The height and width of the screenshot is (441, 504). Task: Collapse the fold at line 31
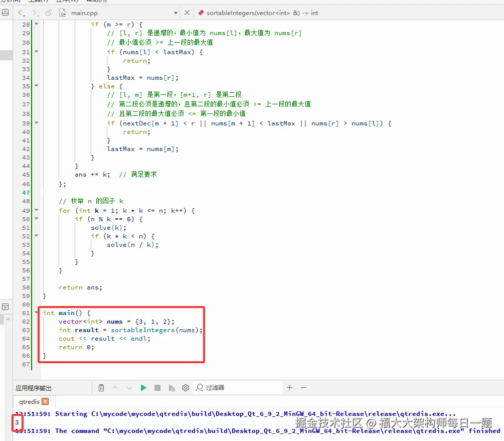[x=36, y=52]
